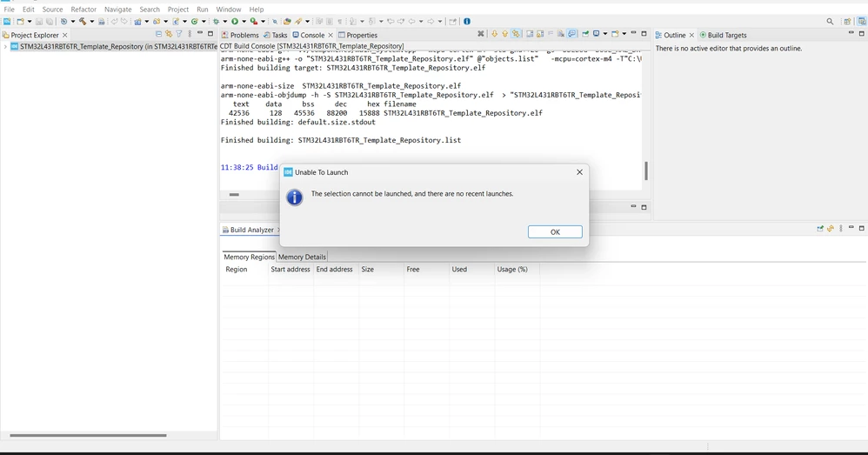The height and width of the screenshot is (455, 868).
Task: Open the External Tools dropdown arrow
Action: tap(263, 22)
